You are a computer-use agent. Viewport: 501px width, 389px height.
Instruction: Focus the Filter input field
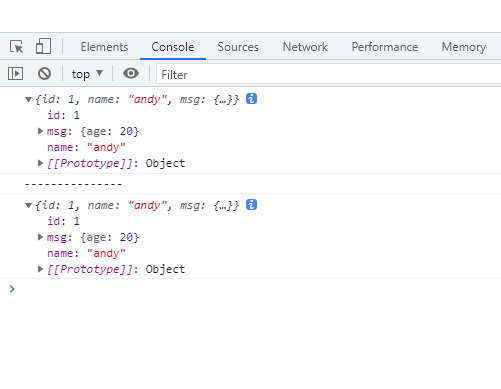tap(328, 74)
